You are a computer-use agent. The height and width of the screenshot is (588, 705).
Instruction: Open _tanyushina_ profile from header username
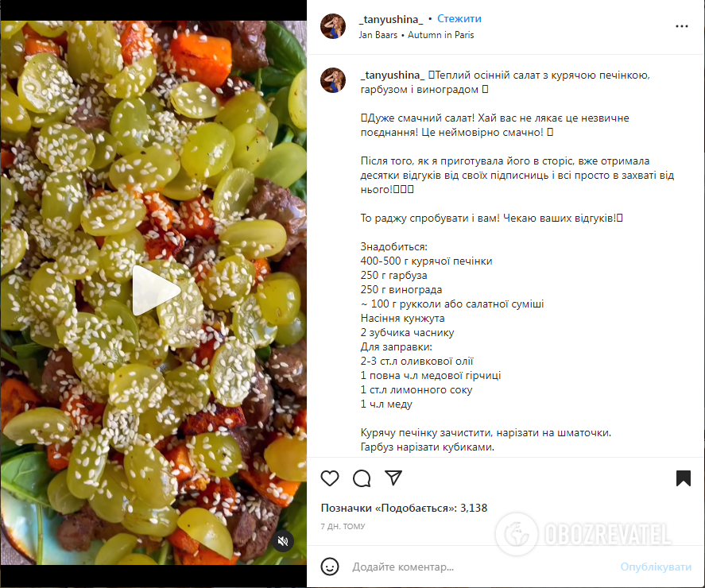pyautogui.click(x=391, y=19)
